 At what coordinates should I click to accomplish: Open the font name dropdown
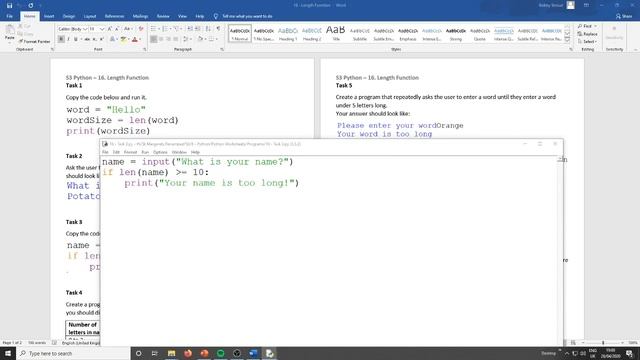click(85, 29)
